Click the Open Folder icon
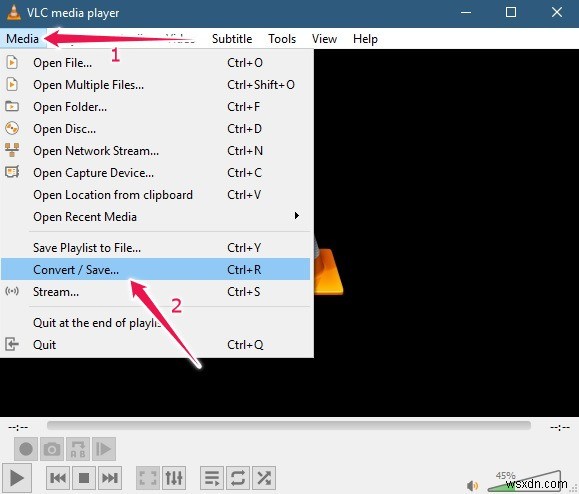The width and height of the screenshot is (579, 494). 12,106
